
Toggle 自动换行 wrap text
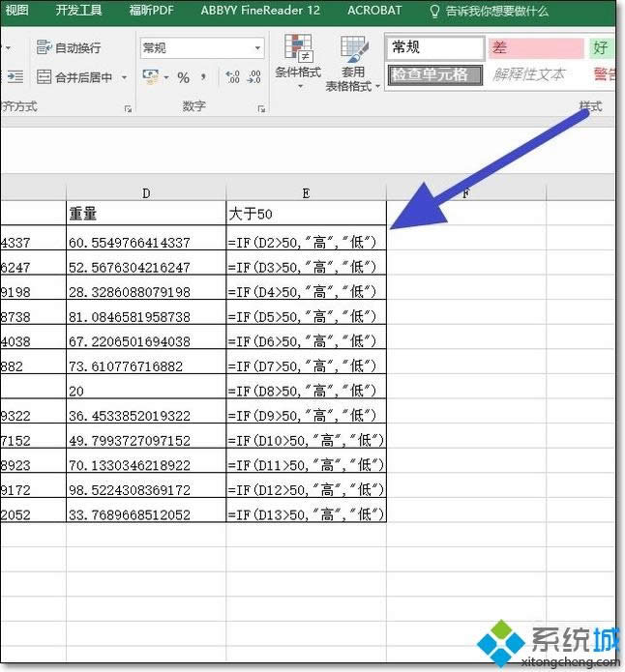click(69, 47)
